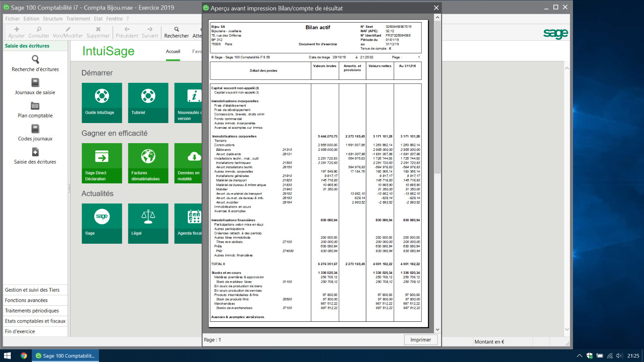
Task: Expand Gestion et suivi des Tiers section
Action: click(32, 290)
